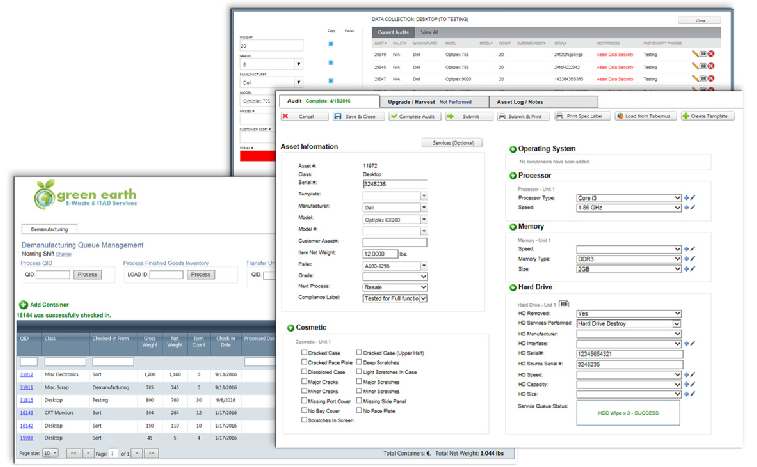Check the Discolored Case checkbox
757x467 pixels.
304,371
